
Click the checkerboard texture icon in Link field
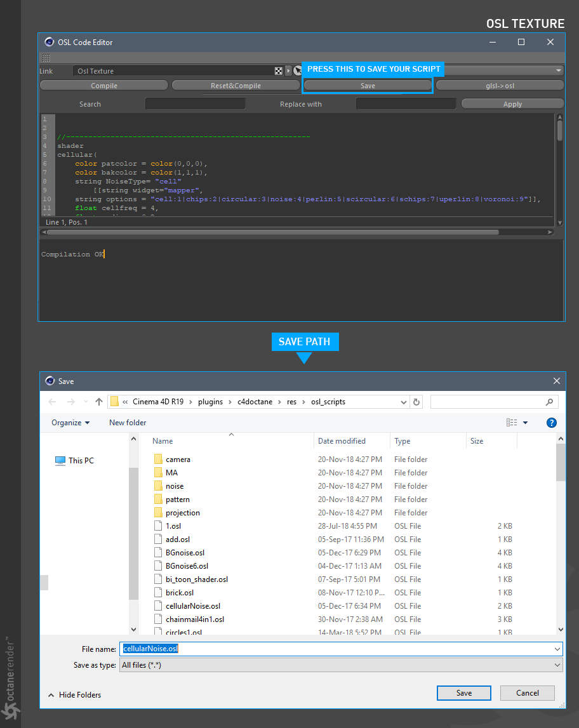279,71
